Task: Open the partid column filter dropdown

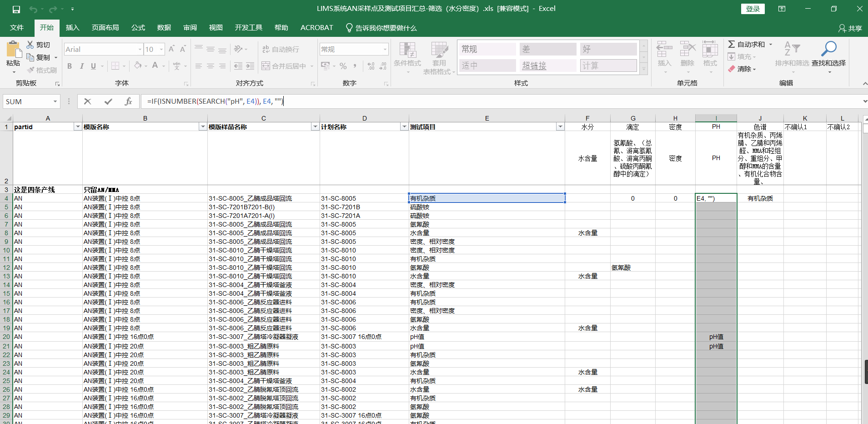Action: 78,127
